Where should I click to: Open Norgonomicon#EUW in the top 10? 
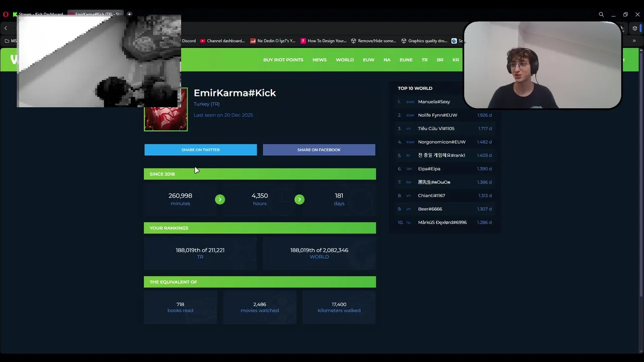click(442, 142)
